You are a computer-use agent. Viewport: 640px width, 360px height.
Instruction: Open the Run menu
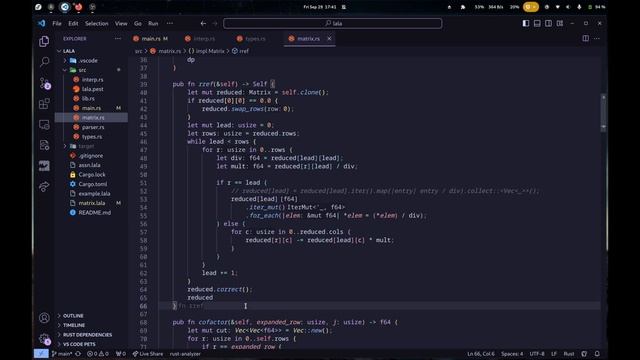pyautogui.click(x=153, y=23)
